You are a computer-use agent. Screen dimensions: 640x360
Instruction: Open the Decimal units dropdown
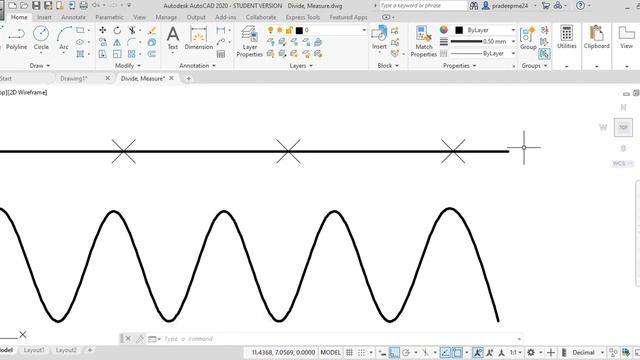coord(588,352)
